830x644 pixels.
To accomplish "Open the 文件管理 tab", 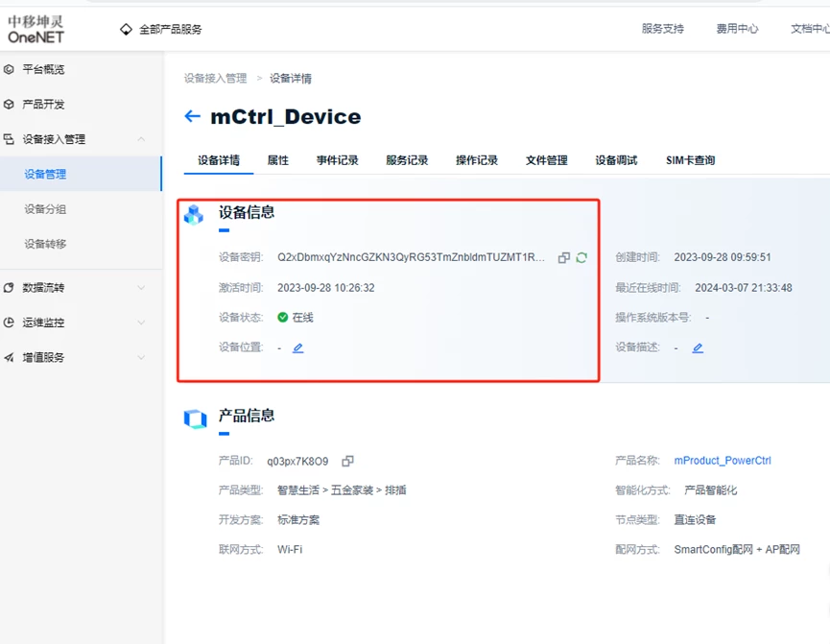I will click(x=546, y=160).
